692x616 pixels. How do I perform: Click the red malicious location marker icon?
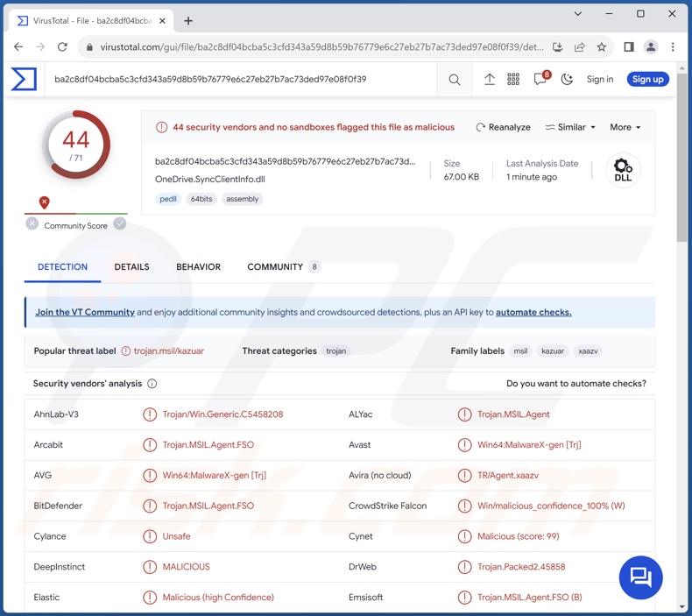click(44, 202)
